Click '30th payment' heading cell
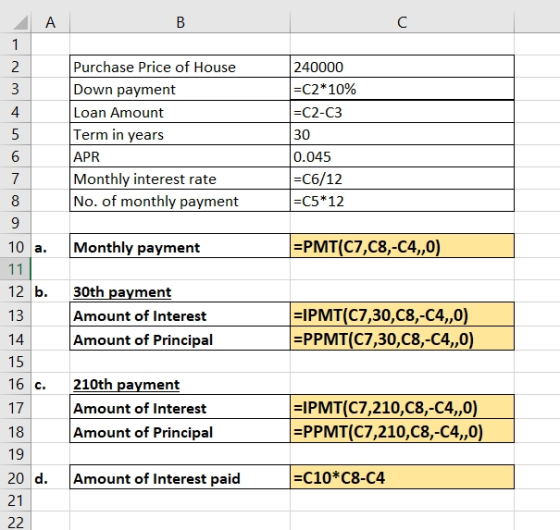Screen dimensions: 560x530 [x=180, y=291]
